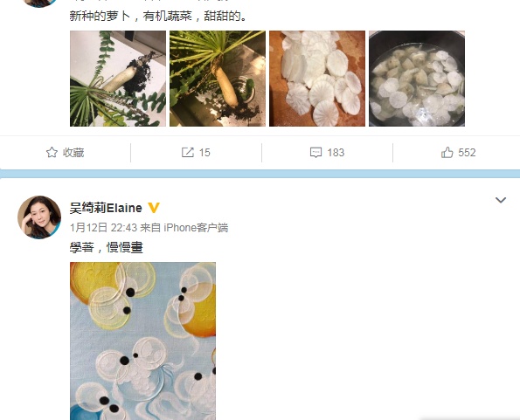This screenshot has height=420, width=520.
Task: Click repost count 15
Action: [x=205, y=152]
